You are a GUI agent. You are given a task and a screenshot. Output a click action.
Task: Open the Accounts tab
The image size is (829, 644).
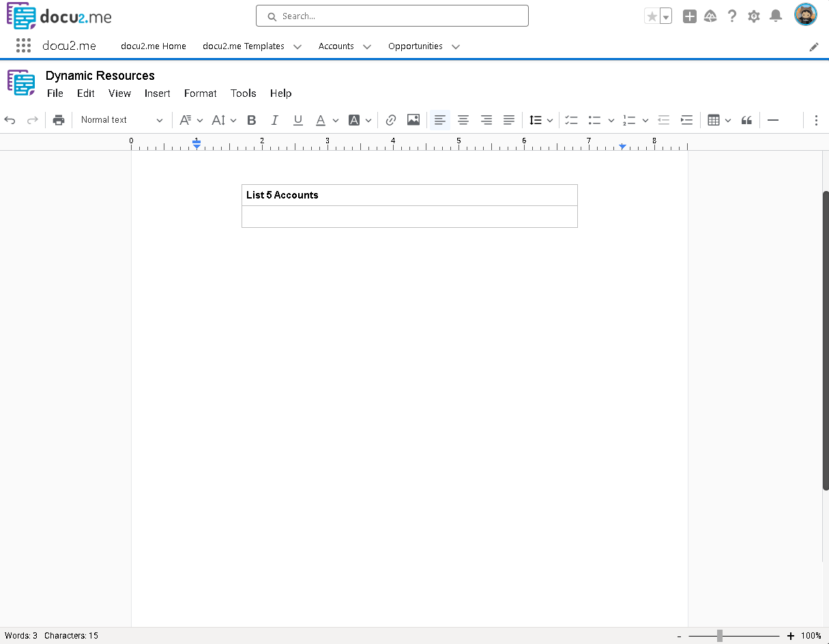pyautogui.click(x=336, y=46)
